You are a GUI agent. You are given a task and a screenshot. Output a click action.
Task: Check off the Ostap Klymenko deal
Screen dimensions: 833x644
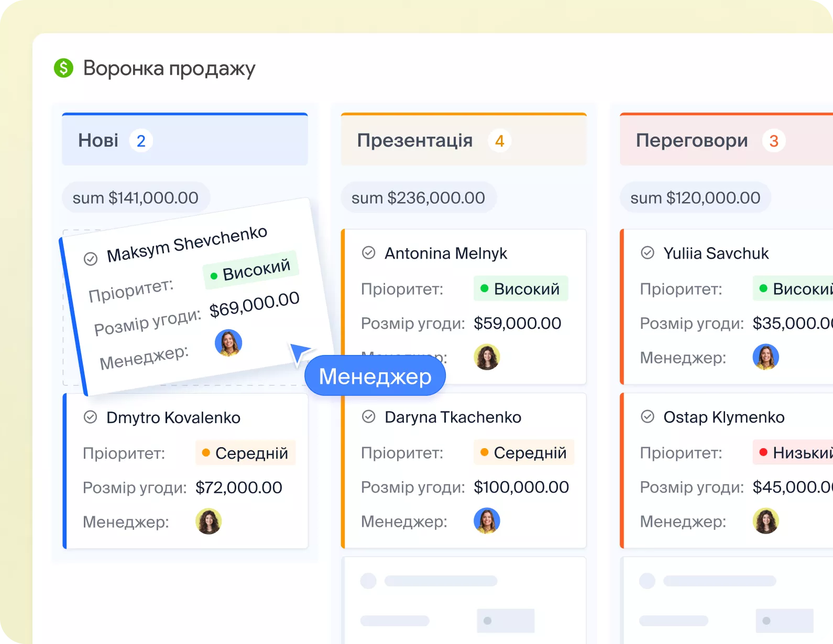click(x=648, y=417)
